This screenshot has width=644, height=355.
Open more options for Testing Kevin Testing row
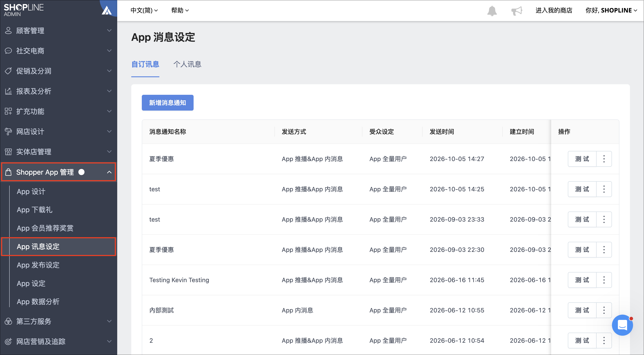(x=604, y=280)
